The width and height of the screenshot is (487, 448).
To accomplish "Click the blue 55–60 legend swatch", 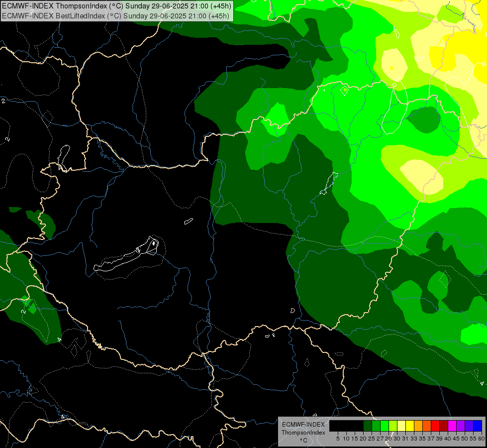I will 478,426.
